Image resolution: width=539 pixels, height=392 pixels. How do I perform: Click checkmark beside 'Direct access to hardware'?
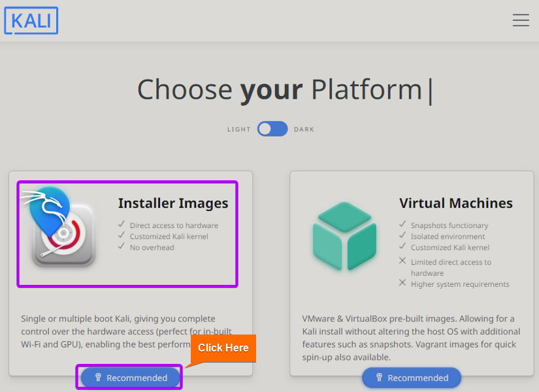pyautogui.click(x=122, y=224)
